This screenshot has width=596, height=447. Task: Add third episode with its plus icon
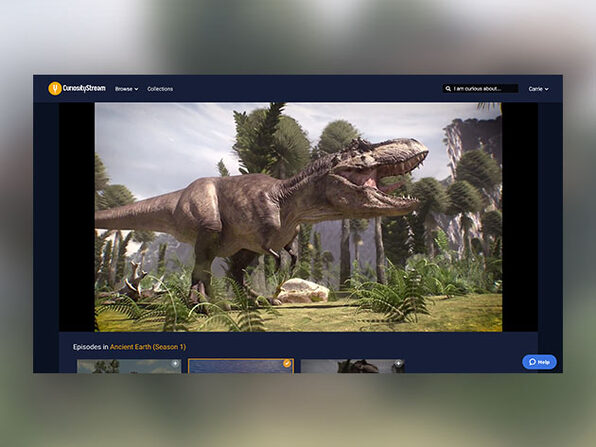[x=398, y=364]
